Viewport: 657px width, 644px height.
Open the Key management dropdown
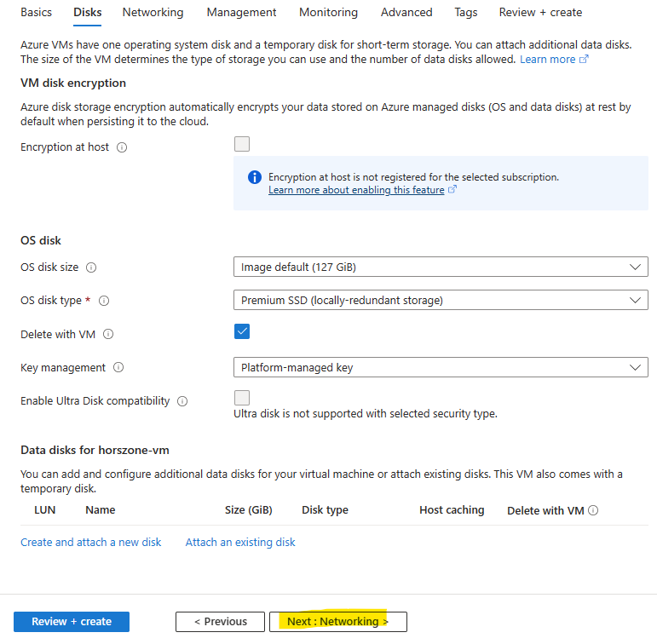click(441, 367)
